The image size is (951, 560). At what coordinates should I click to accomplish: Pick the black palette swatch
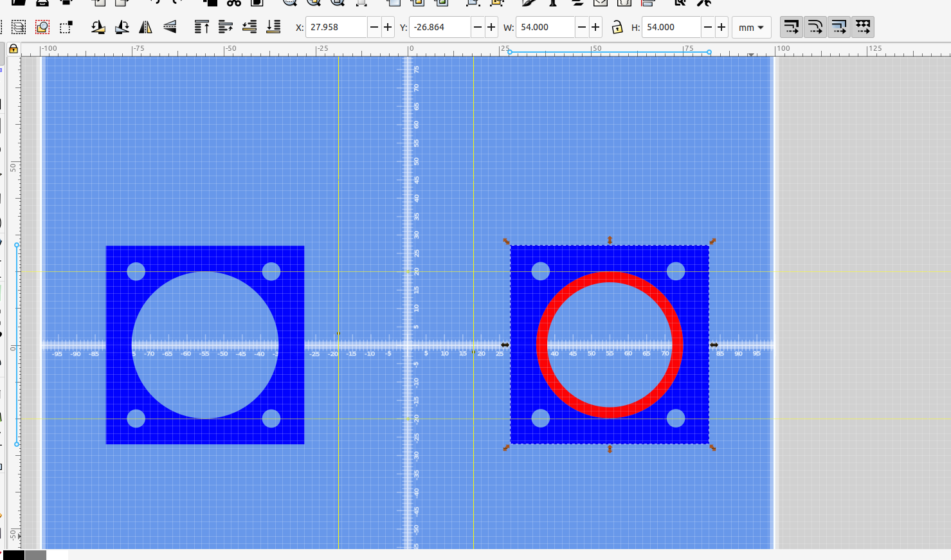[x=14, y=555]
